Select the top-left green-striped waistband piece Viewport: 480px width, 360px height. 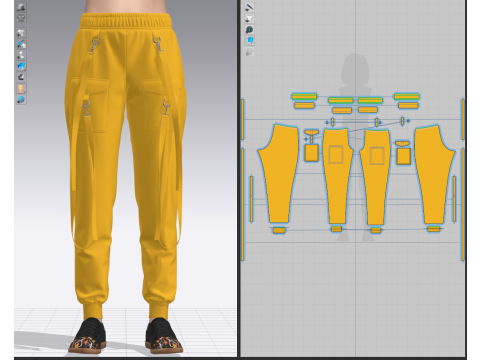tap(304, 97)
